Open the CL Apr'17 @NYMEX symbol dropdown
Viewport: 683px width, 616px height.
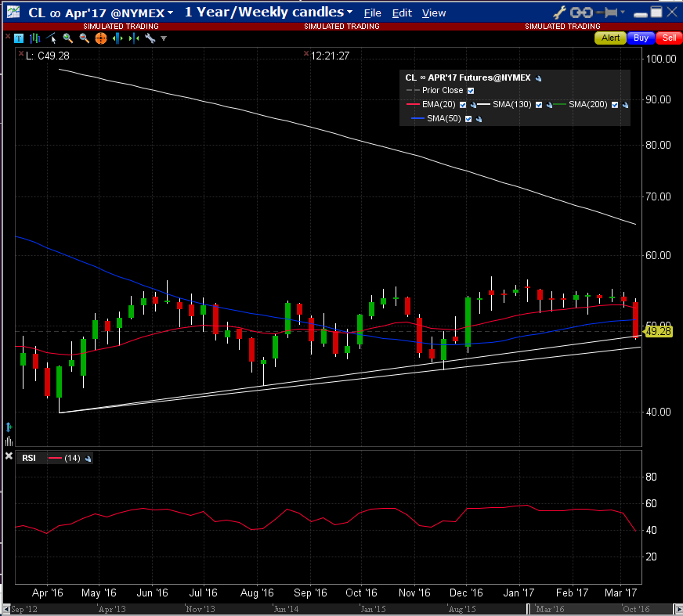coord(170,13)
